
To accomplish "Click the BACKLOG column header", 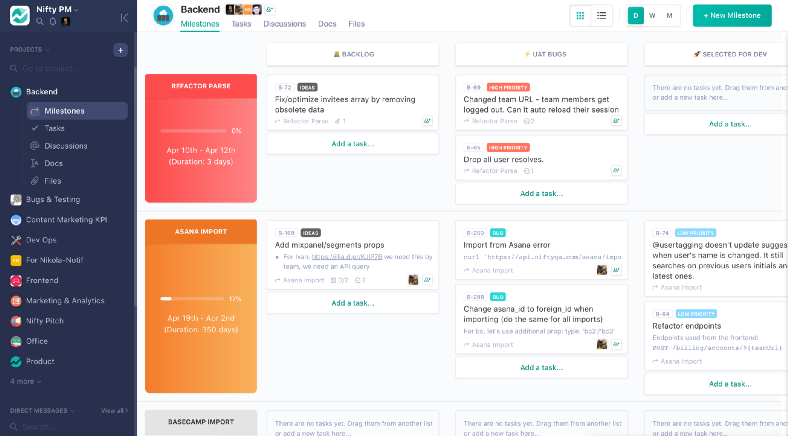I will click(352, 54).
